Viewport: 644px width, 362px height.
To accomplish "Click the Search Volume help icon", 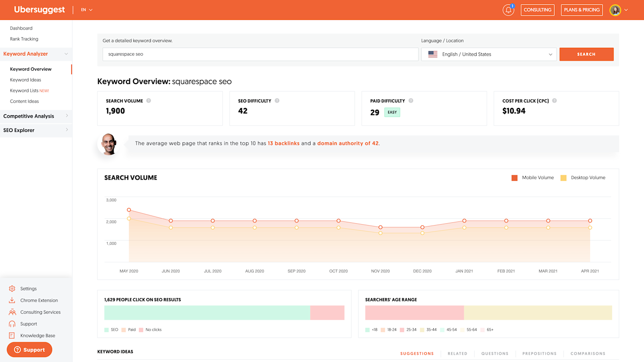I will (149, 101).
